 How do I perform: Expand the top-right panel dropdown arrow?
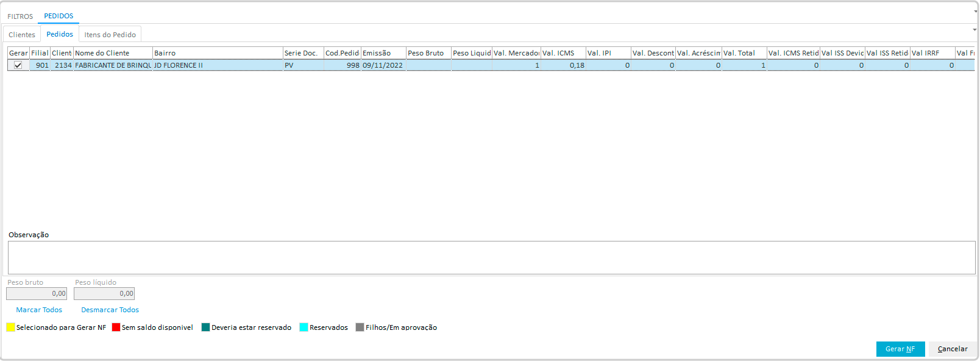(975, 11)
